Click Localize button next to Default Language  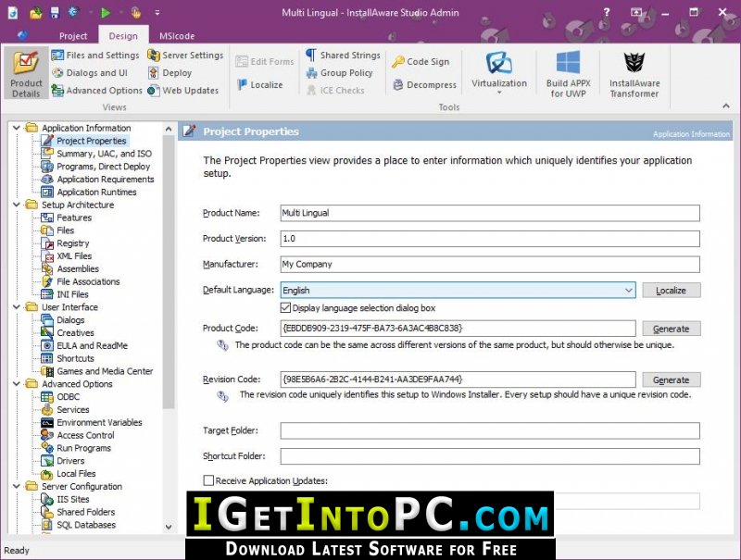click(x=671, y=291)
